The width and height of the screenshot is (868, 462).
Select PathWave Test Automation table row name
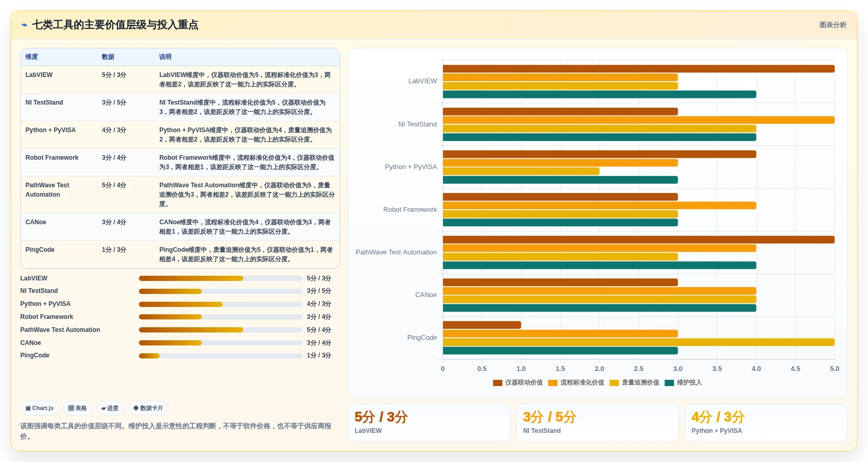(47, 190)
